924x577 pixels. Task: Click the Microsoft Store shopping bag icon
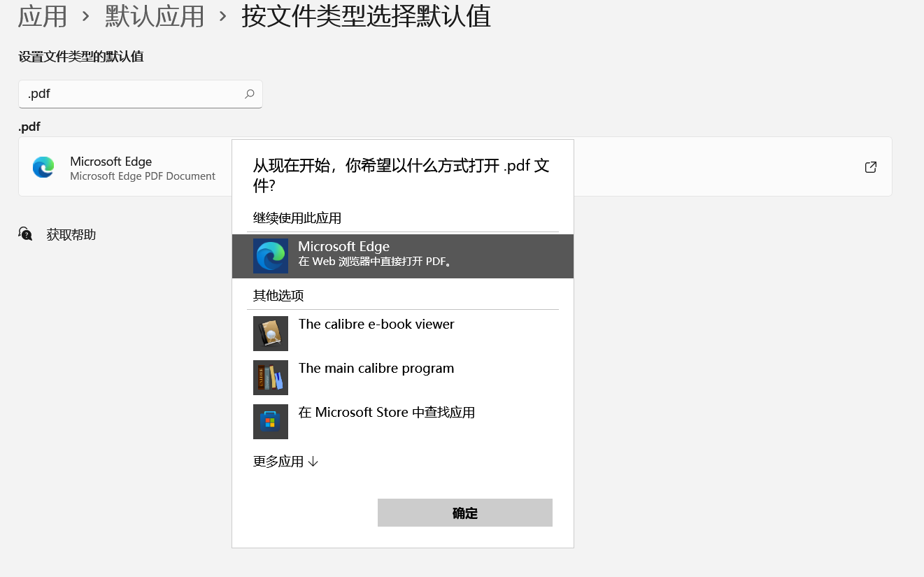(x=271, y=422)
